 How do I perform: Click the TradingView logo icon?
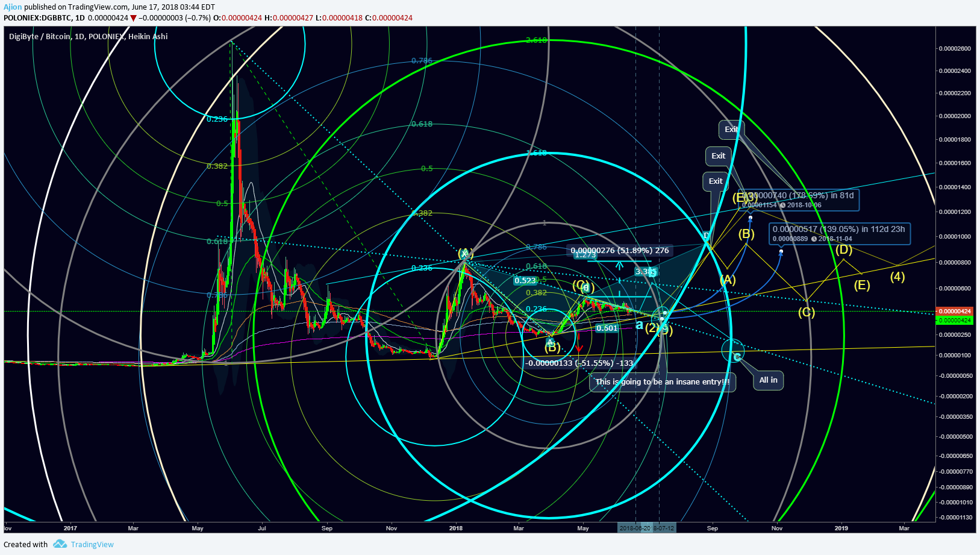pyautogui.click(x=60, y=544)
